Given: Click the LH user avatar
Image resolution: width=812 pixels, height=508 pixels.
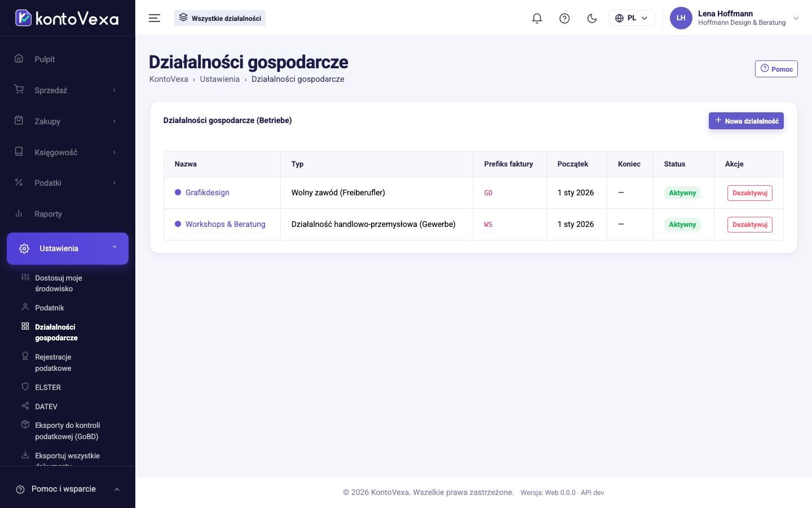Looking at the screenshot, I should [681, 18].
